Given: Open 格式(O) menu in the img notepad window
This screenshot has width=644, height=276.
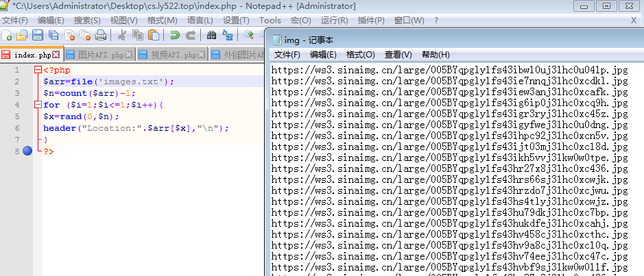Looking at the screenshot, I should 360,55.
